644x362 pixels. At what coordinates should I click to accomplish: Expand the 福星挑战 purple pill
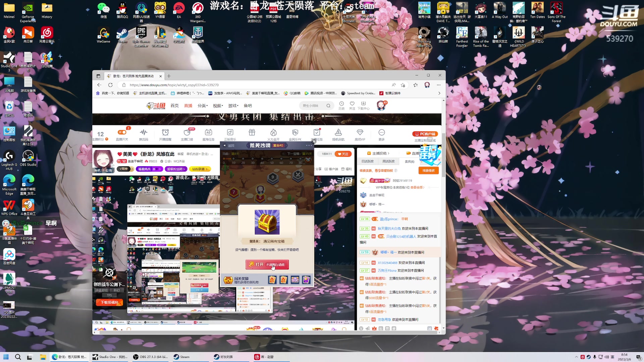click(x=149, y=169)
